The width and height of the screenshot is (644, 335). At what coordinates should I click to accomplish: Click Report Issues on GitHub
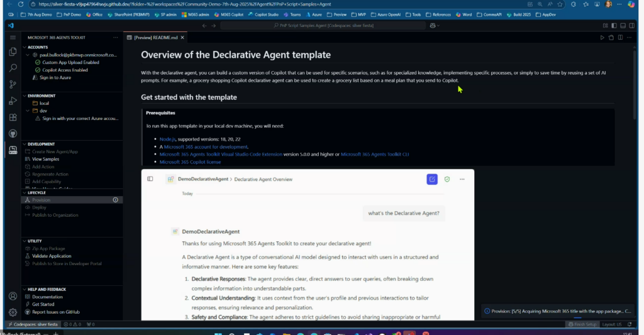tap(56, 312)
